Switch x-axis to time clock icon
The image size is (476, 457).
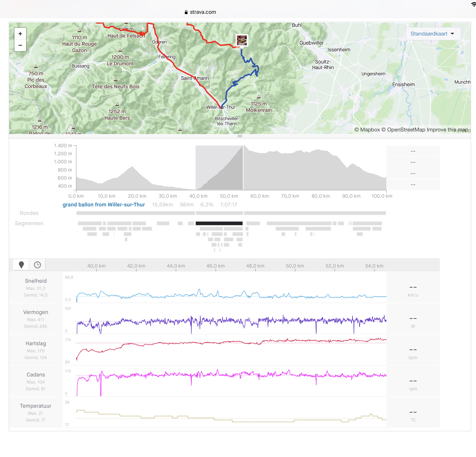pyautogui.click(x=37, y=265)
